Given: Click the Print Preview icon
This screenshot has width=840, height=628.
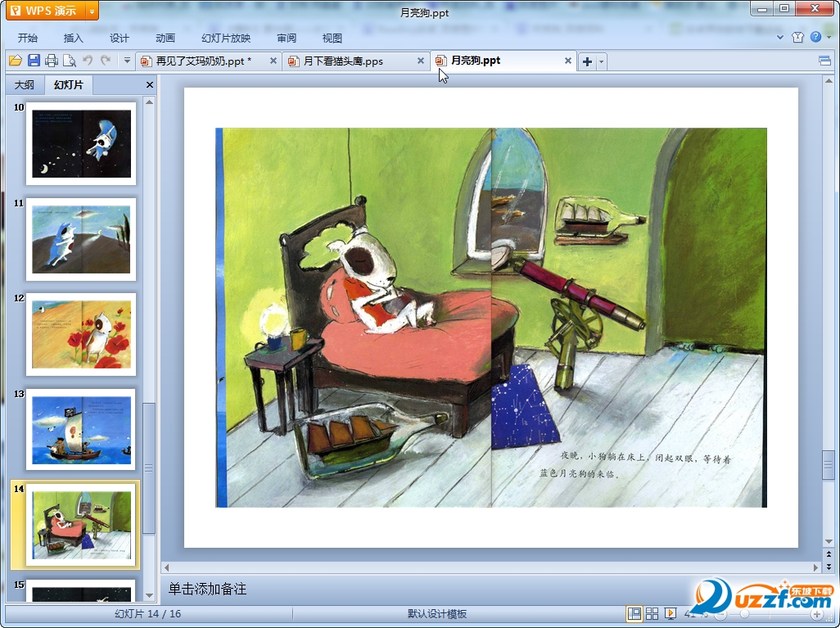Looking at the screenshot, I should pyautogui.click(x=69, y=61).
